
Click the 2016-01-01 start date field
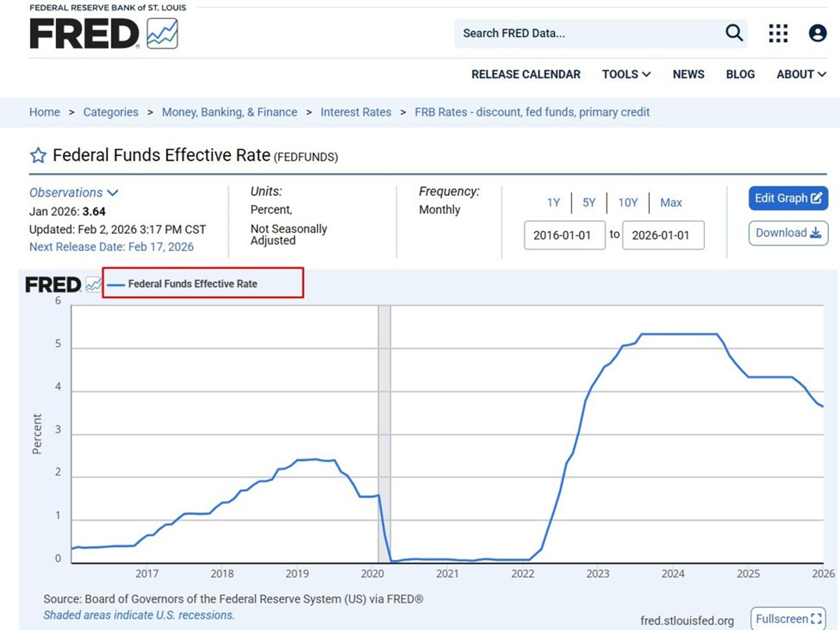coord(565,235)
